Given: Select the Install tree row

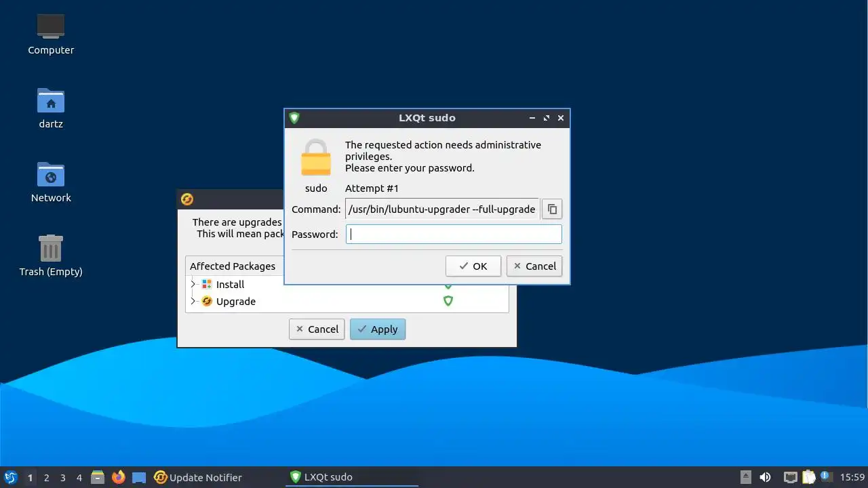Looking at the screenshot, I should pyautogui.click(x=347, y=285).
